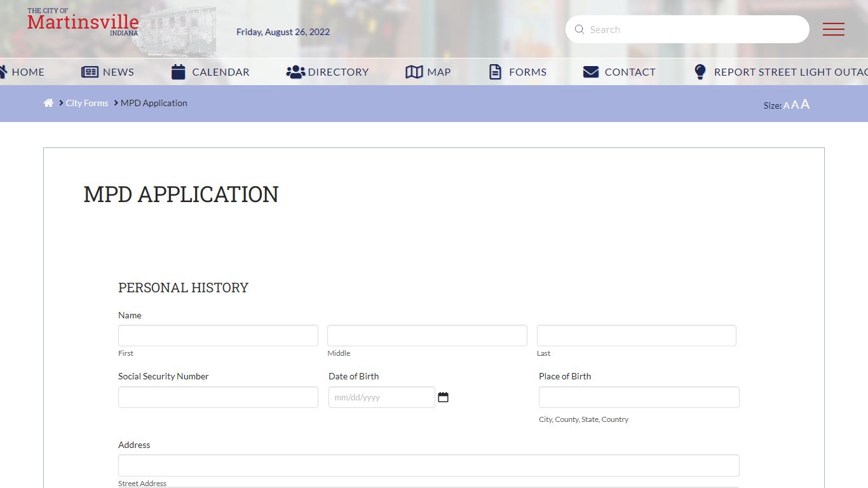Click the Place of Birth field

(639, 397)
